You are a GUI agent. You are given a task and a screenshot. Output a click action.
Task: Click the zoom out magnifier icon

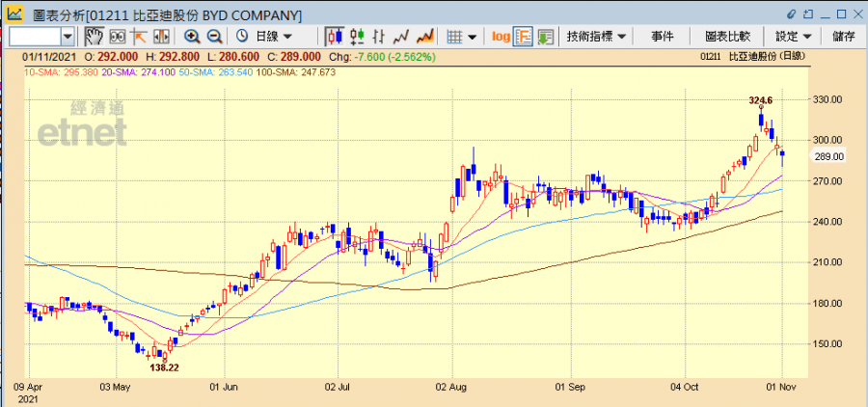[214, 36]
